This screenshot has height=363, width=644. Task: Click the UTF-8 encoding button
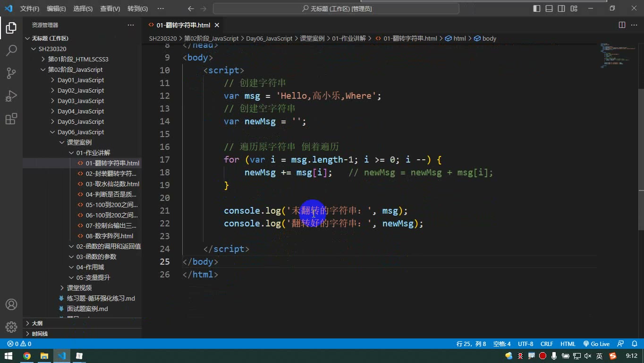525,344
